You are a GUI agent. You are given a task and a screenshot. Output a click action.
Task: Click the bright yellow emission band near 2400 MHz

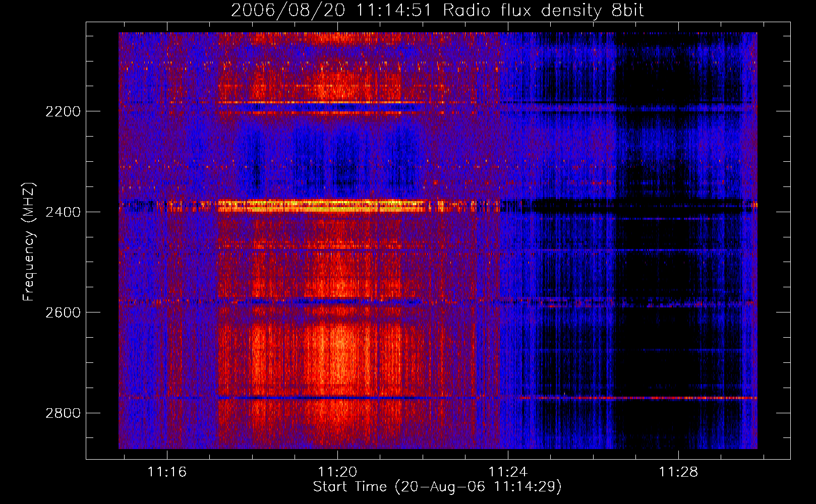[320, 206]
